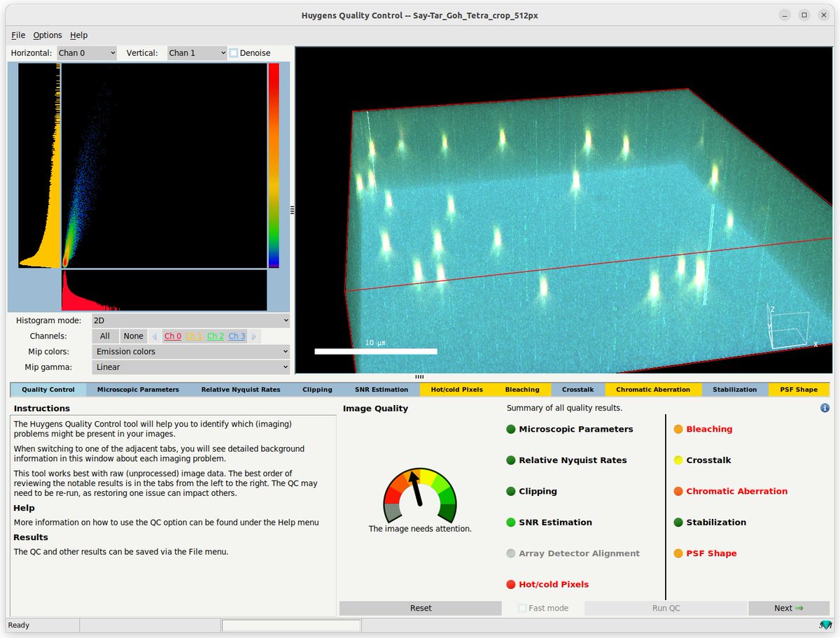
Task: Toggle channel Ch 1 visibility
Action: (194, 336)
